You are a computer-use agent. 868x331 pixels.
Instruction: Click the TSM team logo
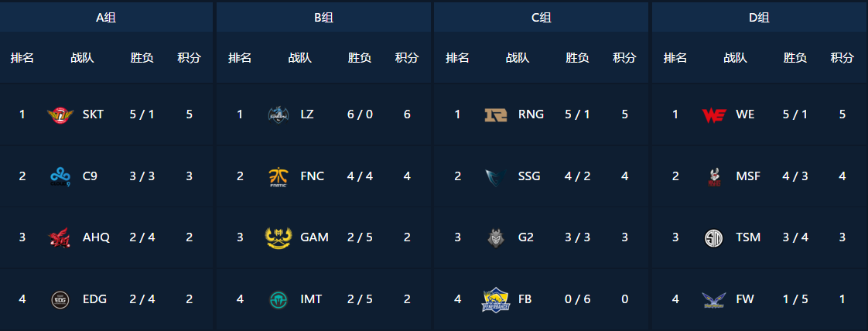(x=713, y=237)
